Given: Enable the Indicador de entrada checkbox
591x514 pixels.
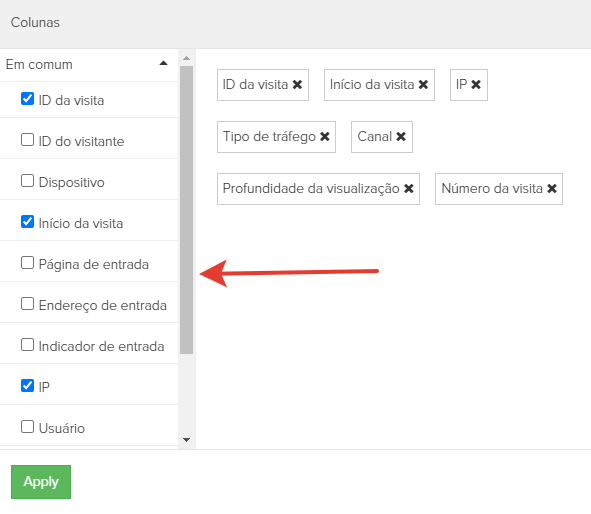Looking at the screenshot, I should coord(27,344).
